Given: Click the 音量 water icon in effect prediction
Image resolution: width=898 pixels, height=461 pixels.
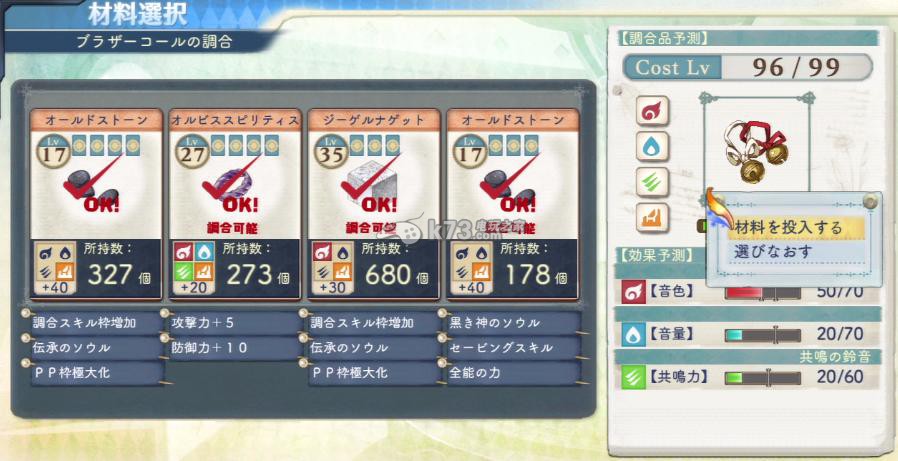Looking at the screenshot, I should pos(633,334).
